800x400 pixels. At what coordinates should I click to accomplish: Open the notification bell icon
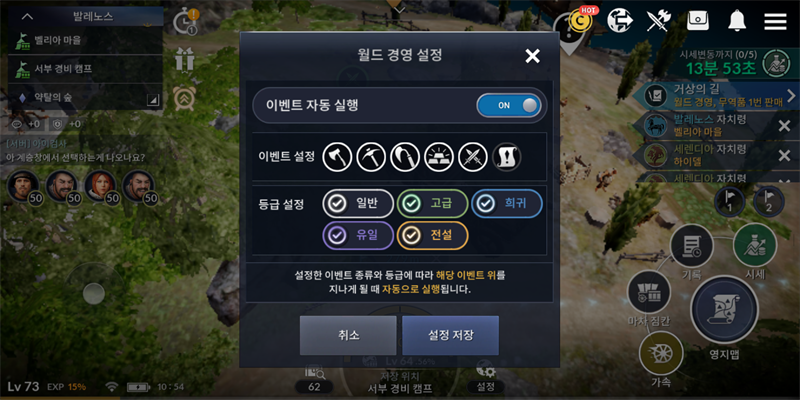click(737, 21)
